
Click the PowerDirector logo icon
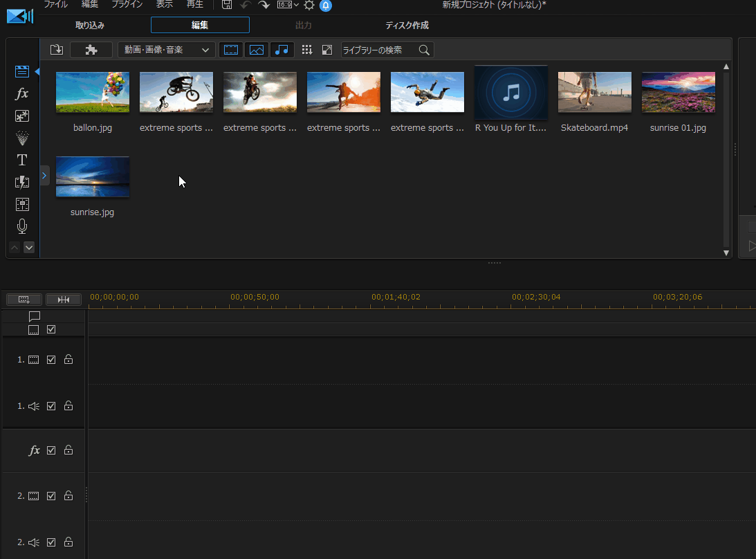click(x=20, y=16)
